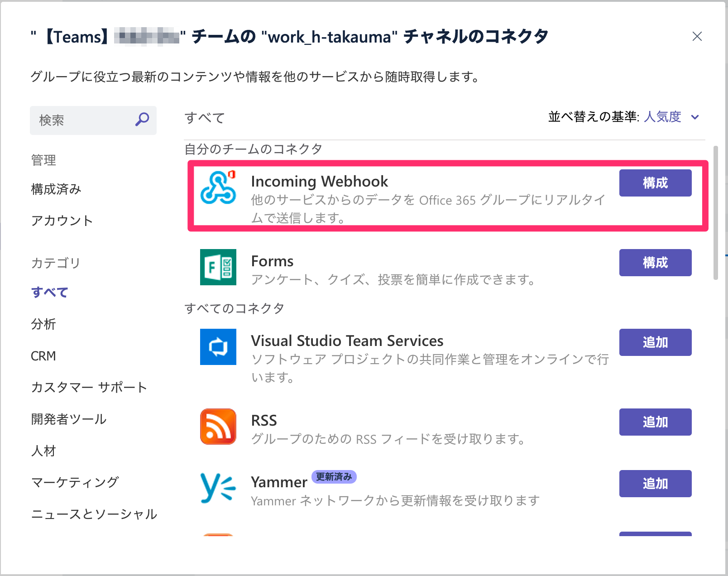The width and height of the screenshot is (728, 576).
Task: Select the 分析 category
Action: [x=43, y=324]
